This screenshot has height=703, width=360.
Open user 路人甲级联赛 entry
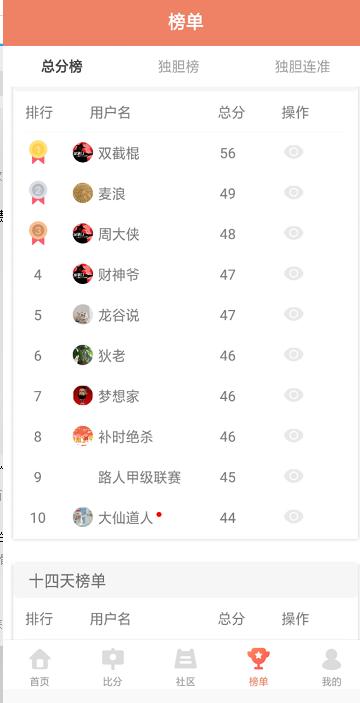click(139, 477)
